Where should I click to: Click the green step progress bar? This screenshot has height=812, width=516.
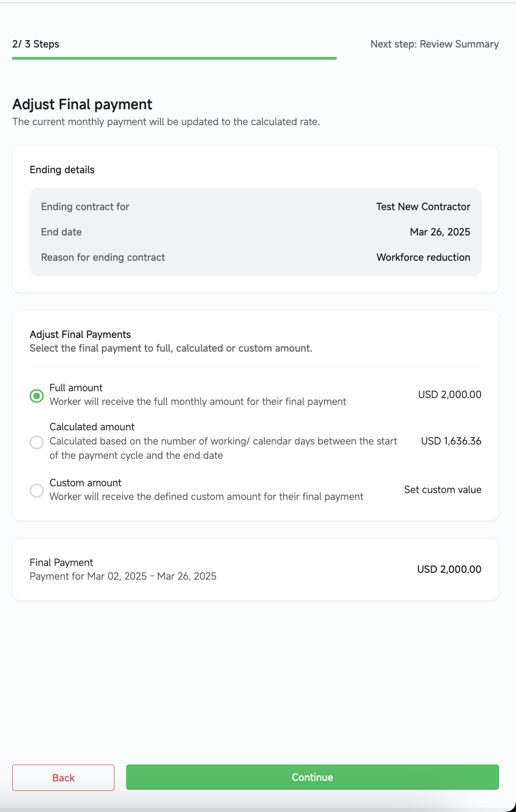coord(174,58)
